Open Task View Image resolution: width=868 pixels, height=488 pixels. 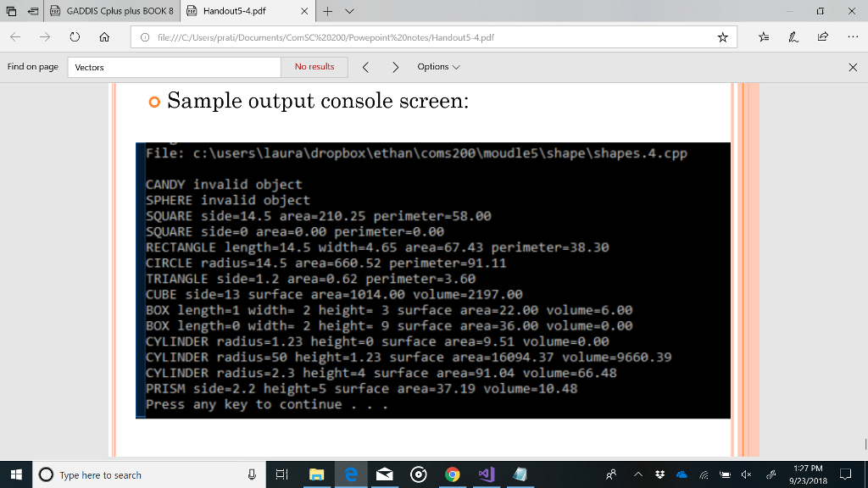pos(281,474)
